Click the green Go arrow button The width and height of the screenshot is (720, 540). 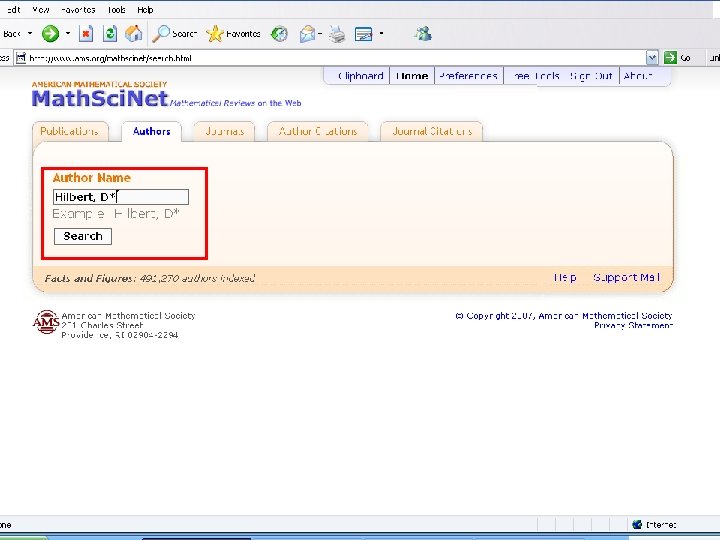tap(670, 57)
